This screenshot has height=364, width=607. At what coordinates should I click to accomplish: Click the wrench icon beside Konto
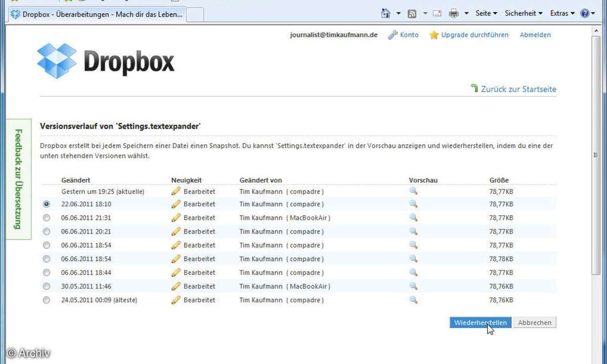click(x=393, y=35)
